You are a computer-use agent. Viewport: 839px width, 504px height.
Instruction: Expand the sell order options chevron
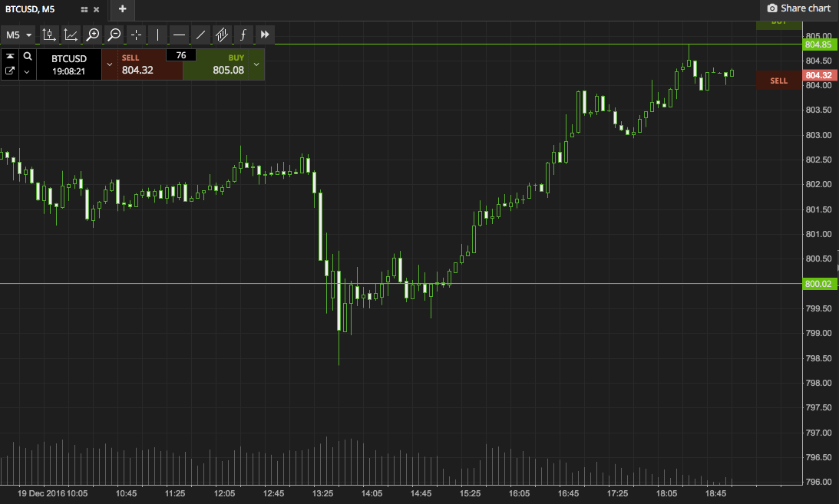click(110, 64)
